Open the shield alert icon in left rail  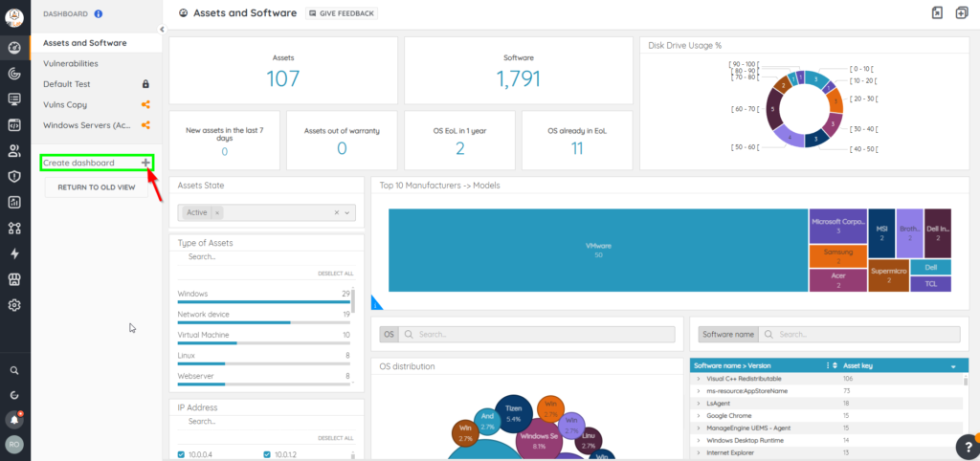(15, 176)
